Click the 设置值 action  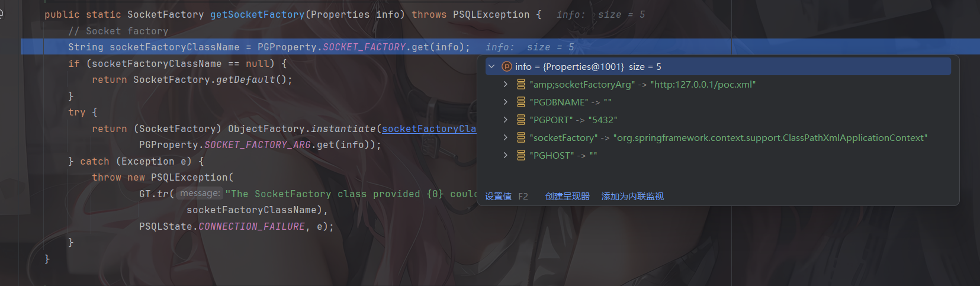coord(498,197)
